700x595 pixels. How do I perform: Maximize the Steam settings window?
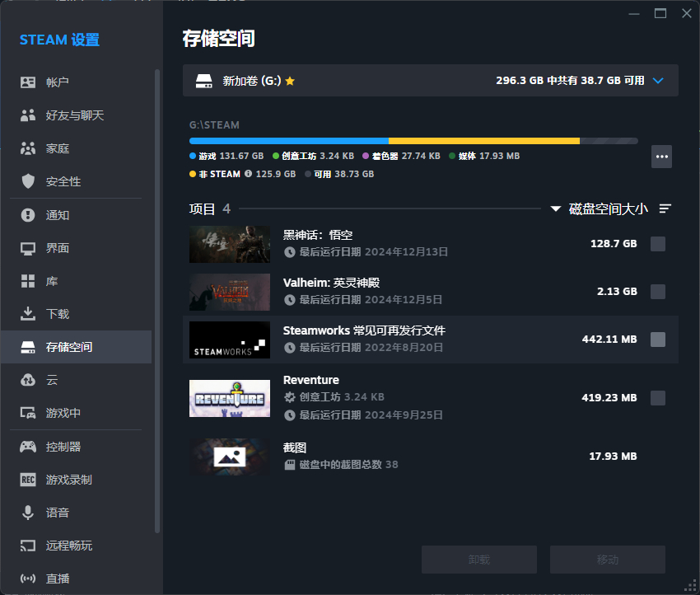(660, 13)
